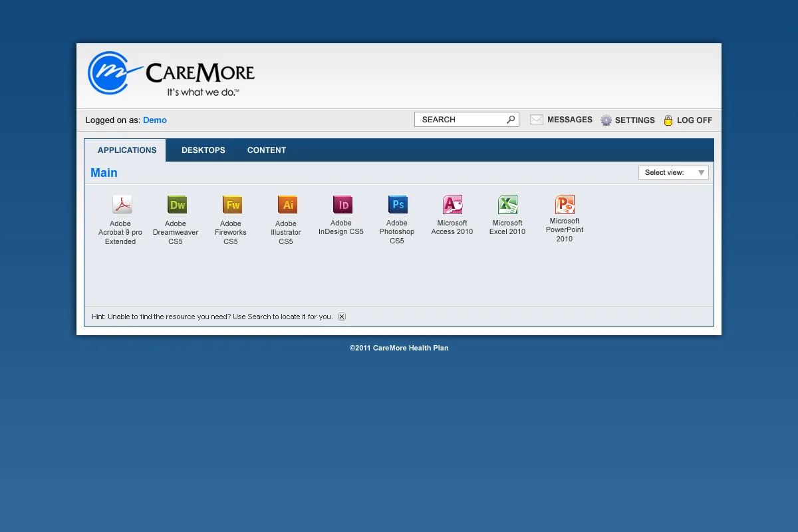The width and height of the screenshot is (798, 532).
Task: Switch to the Content tab
Action: click(x=267, y=150)
